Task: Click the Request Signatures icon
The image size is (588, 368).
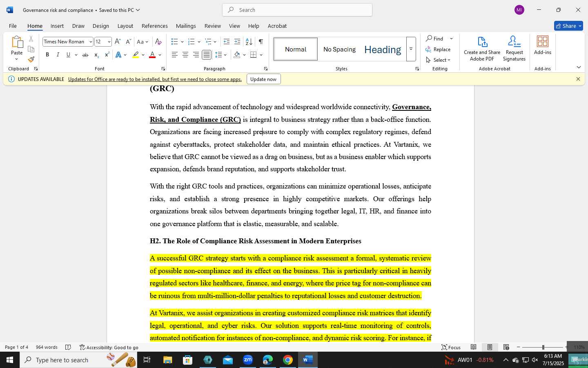Action: (514, 42)
